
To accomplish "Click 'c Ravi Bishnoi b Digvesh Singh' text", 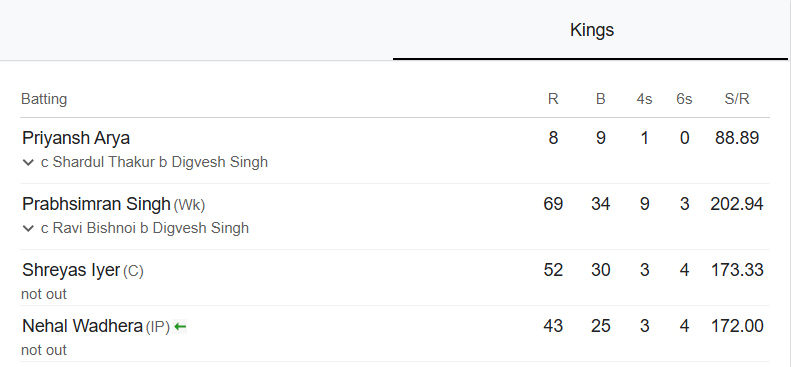I will [x=145, y=228].
